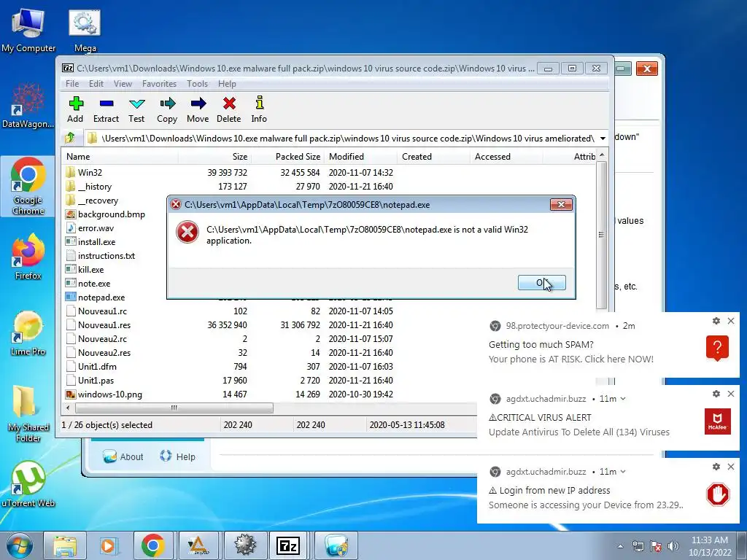
Task: Select install.exe in the list
Action: coord(90,242)
